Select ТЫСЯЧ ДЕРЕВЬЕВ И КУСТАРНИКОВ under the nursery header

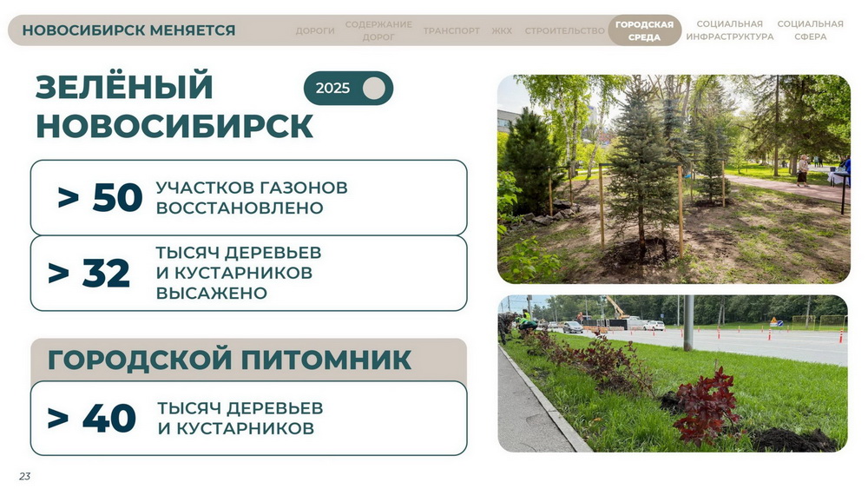[x=240, y=419]
